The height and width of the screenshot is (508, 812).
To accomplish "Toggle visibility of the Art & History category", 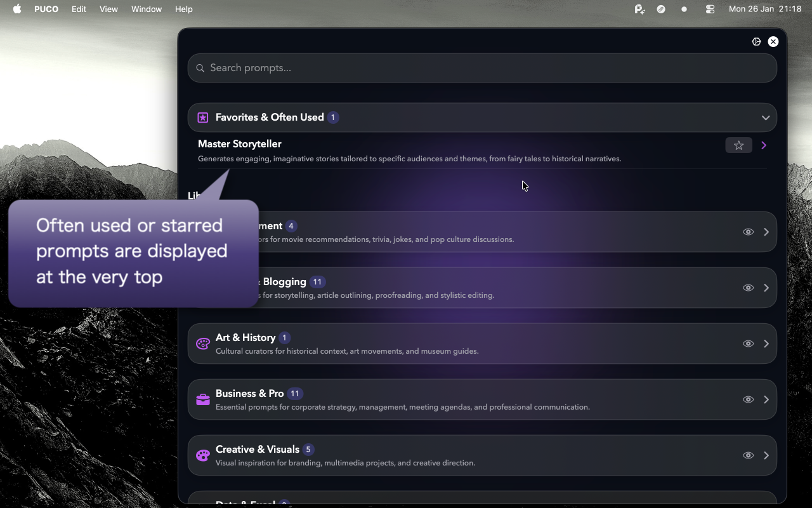I will click(x=748, y=344).
